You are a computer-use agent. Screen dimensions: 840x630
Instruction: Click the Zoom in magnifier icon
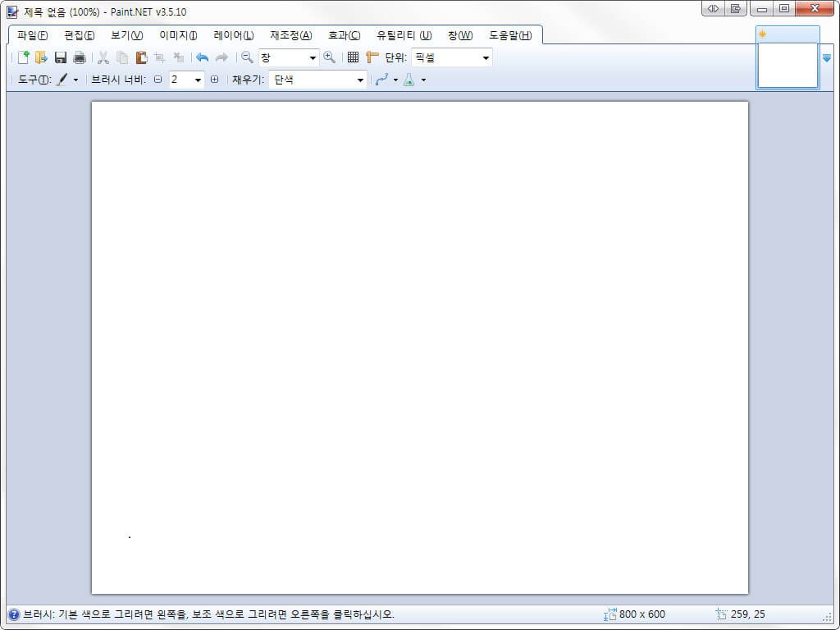click(329, 57)
